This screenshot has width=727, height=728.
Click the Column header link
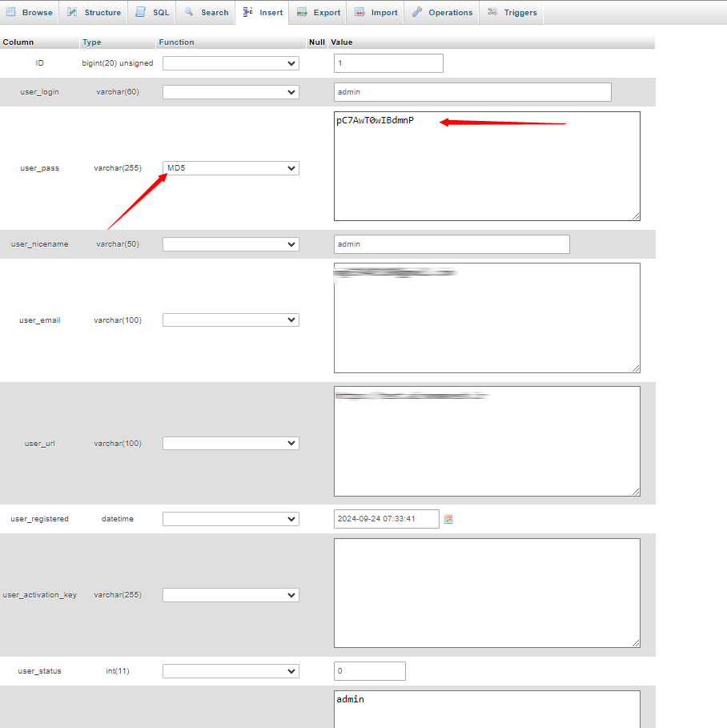point(18,42)
